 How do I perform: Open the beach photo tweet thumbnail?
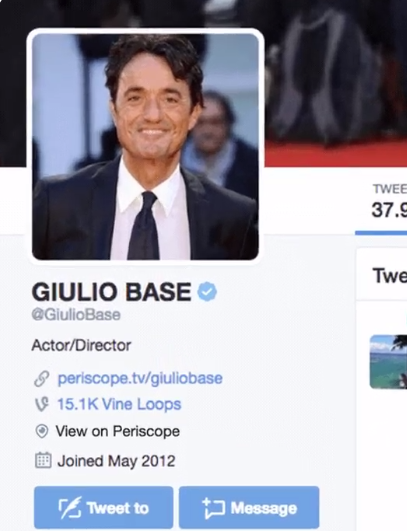pyautogui.click(x=388, y=361)
